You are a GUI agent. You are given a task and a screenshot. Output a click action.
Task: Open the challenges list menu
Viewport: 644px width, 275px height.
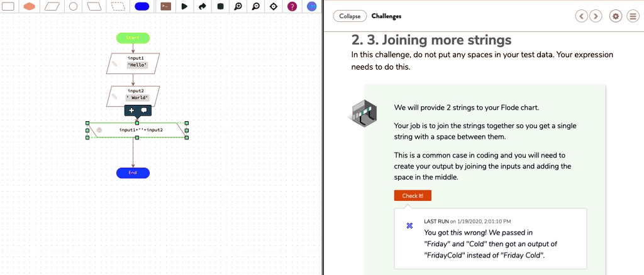633,16
